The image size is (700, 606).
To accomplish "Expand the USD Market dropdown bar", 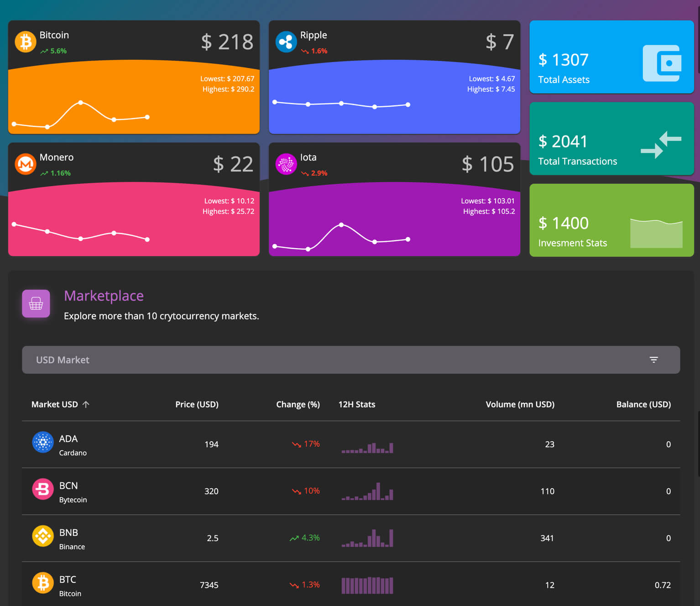I will (x=351, y=360).
